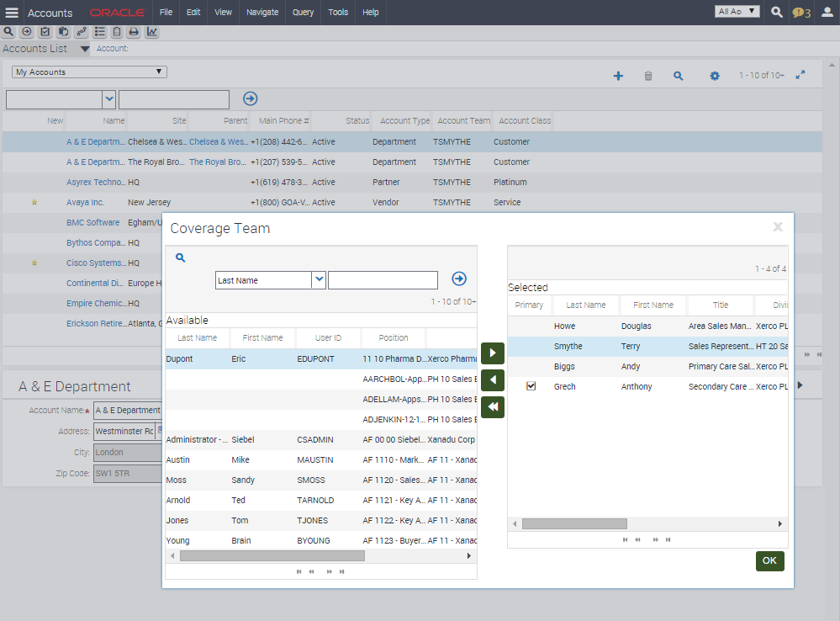Close the Coverage Team dialog with X
This screenshot has width=840, height=621.
(x=778, y=227)
